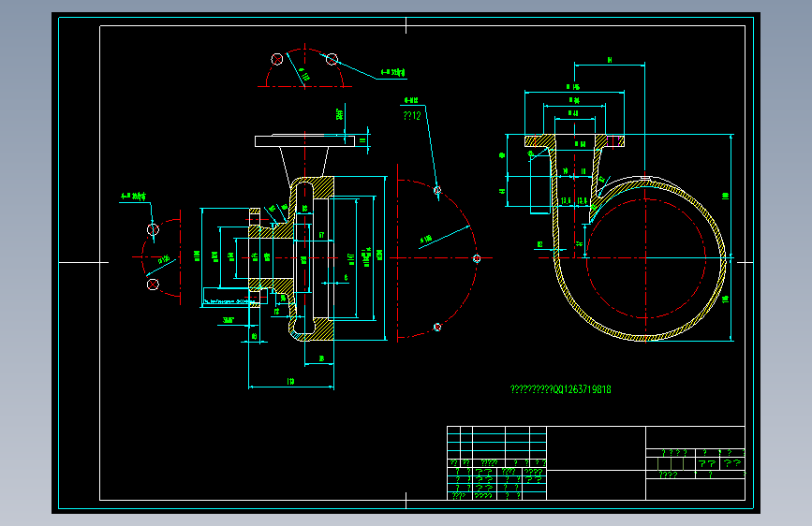This screenshot has height=526, width=812.
Task: Select the 113 overall width dimension
Action: point(290,382)
